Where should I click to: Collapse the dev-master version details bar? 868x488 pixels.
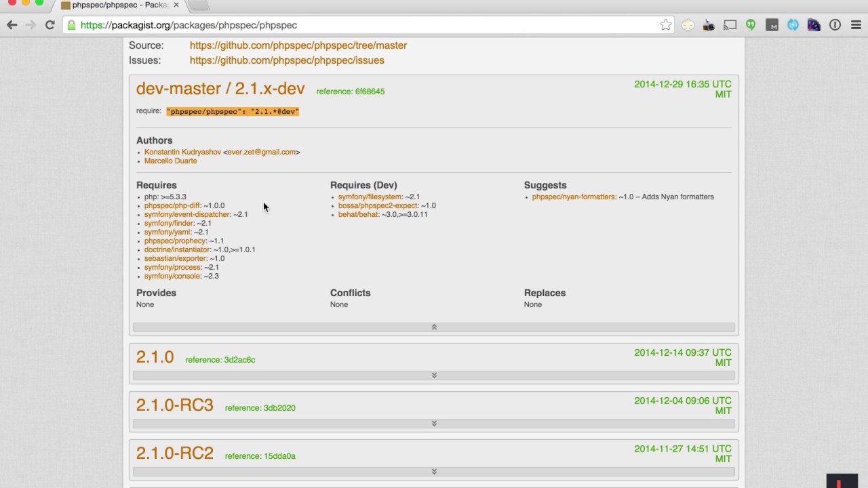(x=434, y=327)
